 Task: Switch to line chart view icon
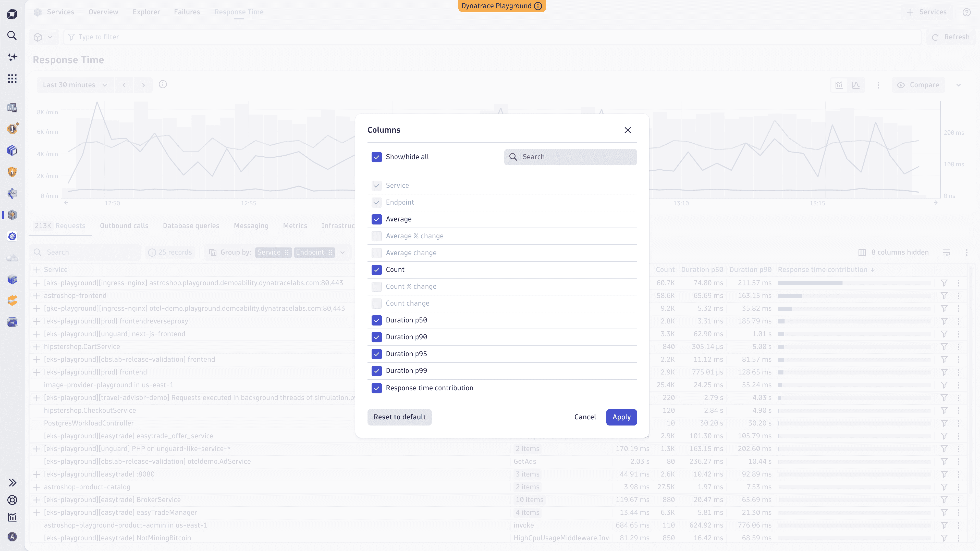pyautogui.click(x=856, y=85)
